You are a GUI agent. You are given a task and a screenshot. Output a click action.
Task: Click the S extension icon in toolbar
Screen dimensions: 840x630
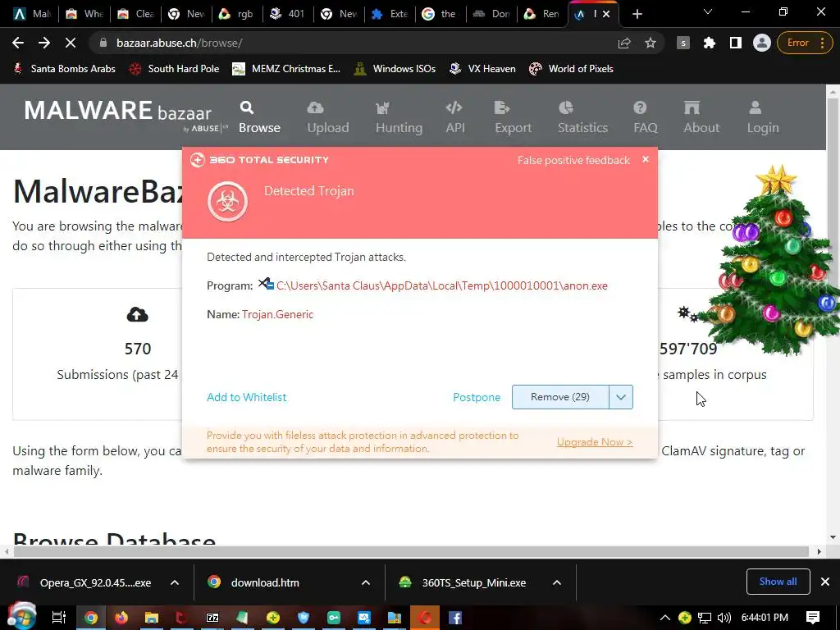point(683,43)
